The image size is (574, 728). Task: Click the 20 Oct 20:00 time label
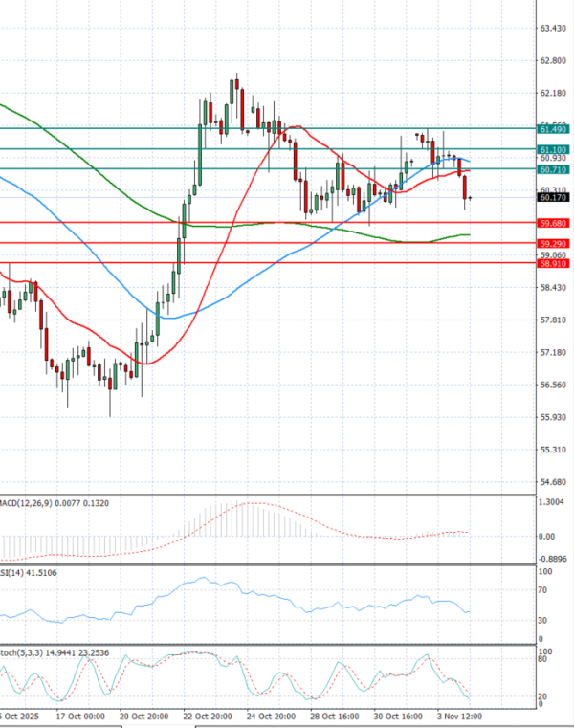143,715
